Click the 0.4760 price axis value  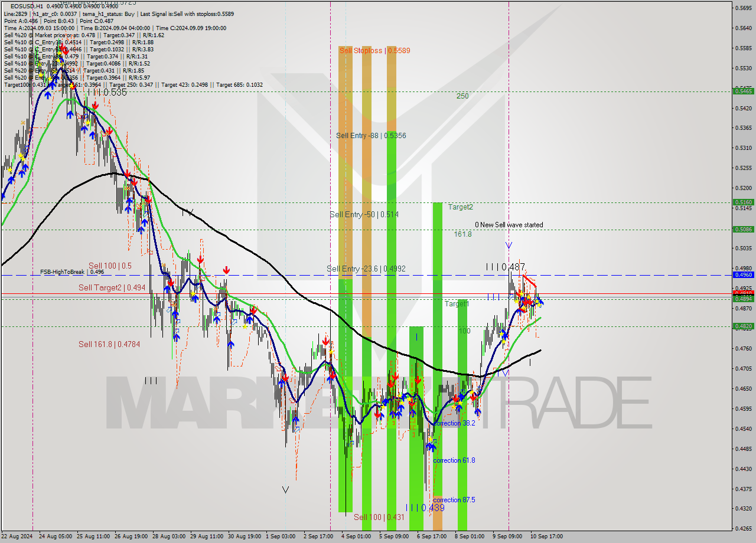click(743, 348)
